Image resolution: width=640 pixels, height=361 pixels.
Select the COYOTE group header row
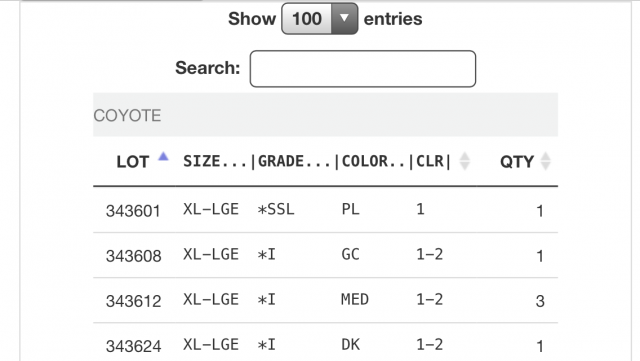325,115
